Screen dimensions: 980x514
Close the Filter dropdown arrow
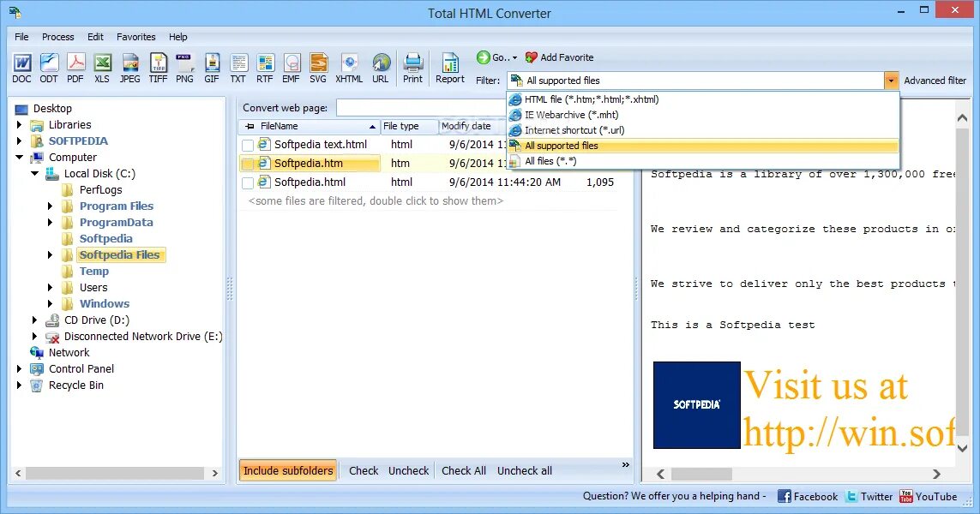pyautogui.click(x=891, y=81)
